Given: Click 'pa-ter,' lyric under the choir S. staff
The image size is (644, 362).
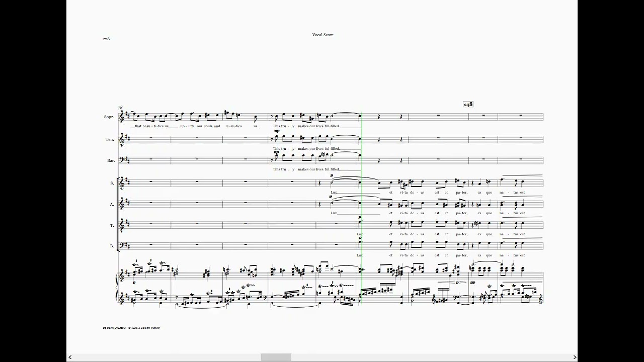Looking at the screenshot, I should (x=461, y=192).
